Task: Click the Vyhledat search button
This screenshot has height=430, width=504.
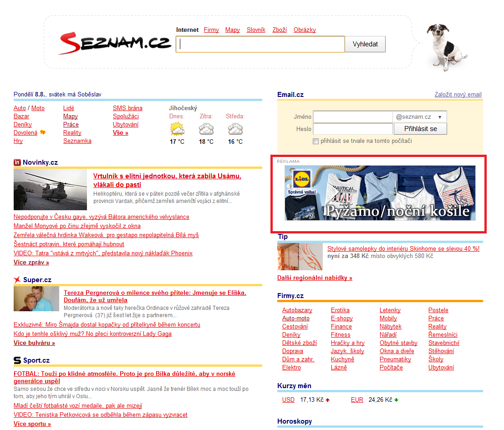Action: (365, 44)
